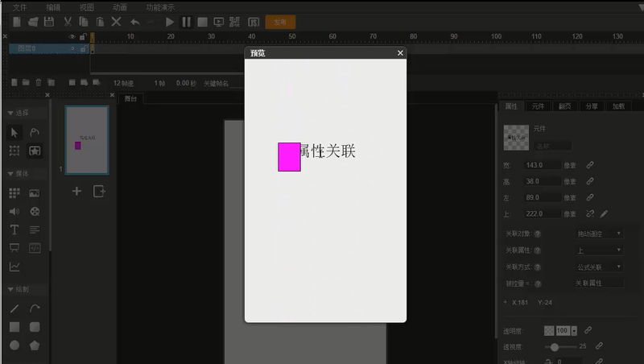Click frame 50 on the timeline ruler
This screenshot has width=644, height=364.
point(292,36)
